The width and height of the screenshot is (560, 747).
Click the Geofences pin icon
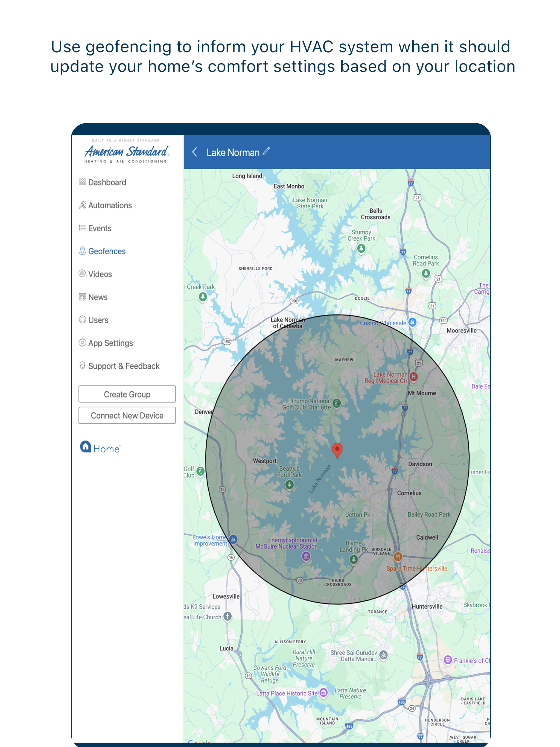(x=82, y=250)
